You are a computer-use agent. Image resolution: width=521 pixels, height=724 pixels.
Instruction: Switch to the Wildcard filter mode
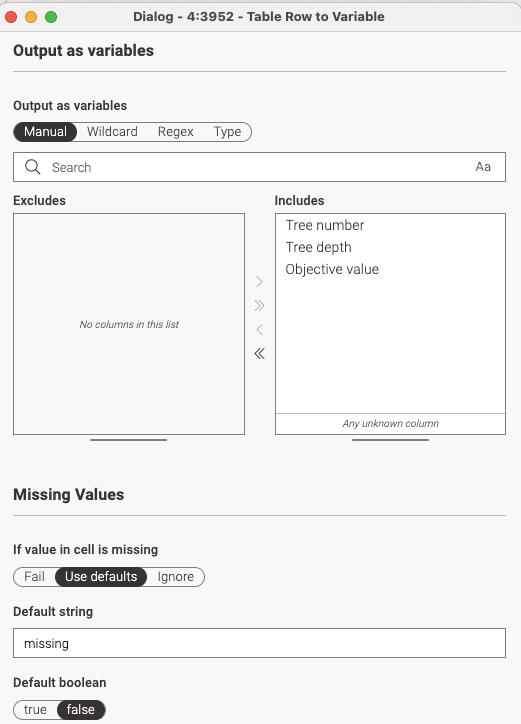pyautogui.click(x=112, y=132)
